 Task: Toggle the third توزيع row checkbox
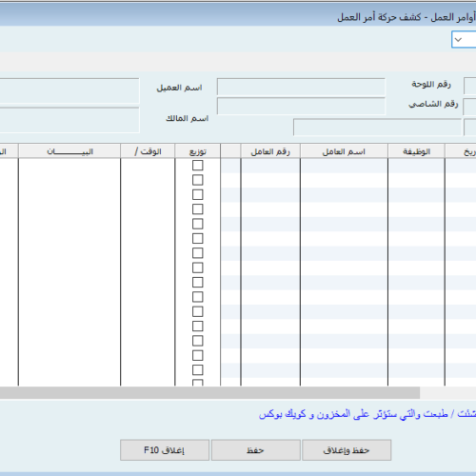tap(198, 194)
